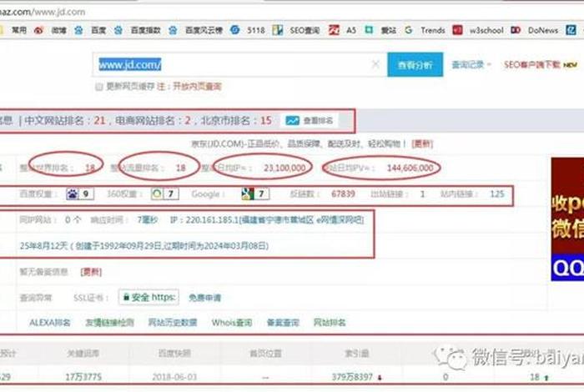This screenshot has height=392, width=584.
Task: Click the Google PR badge showing 7
Action: pyautogui.click(x=255, y=194)
